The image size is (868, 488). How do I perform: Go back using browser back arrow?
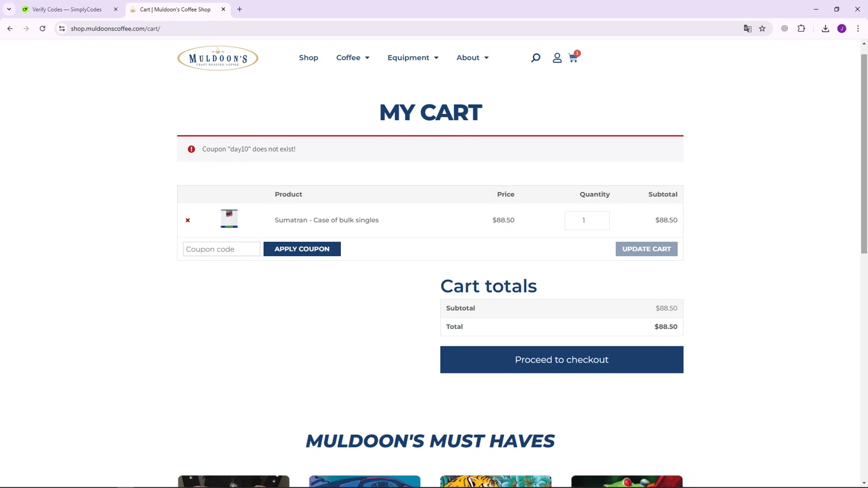click(10, 28)
